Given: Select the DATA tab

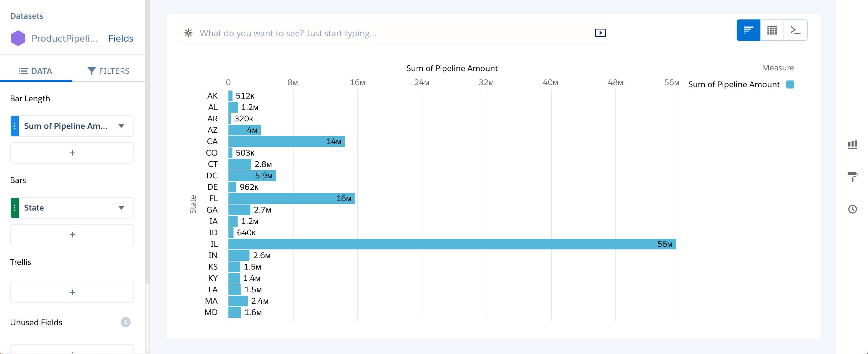Looking at the screenshot, I should (36, 71).
